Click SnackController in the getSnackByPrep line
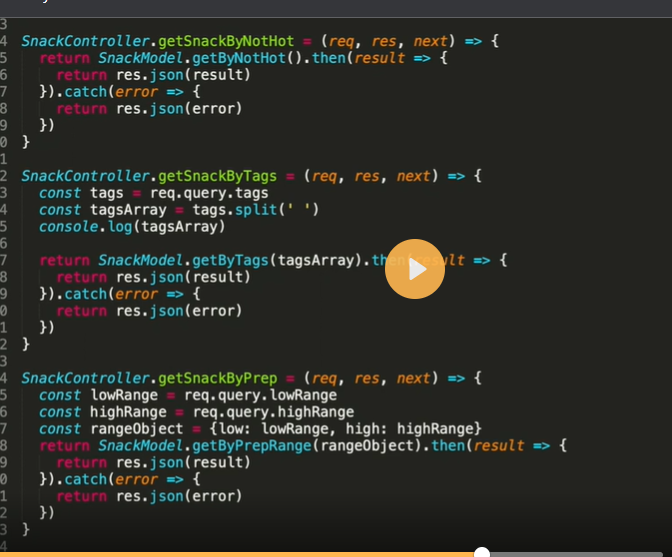The width and height of the screenshot is (672, 557). coord(85,378)
